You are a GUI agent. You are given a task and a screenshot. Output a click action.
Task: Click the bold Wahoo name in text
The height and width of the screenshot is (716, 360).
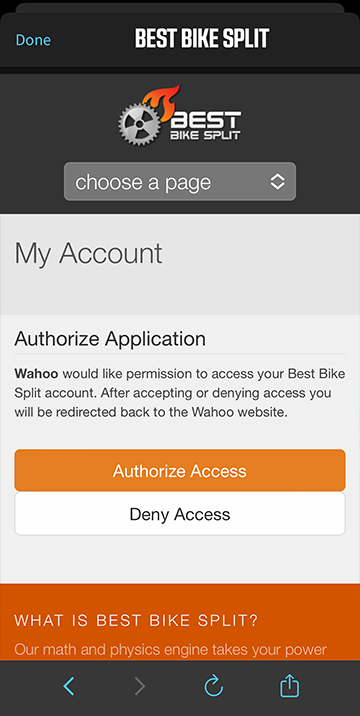[37, 374]
